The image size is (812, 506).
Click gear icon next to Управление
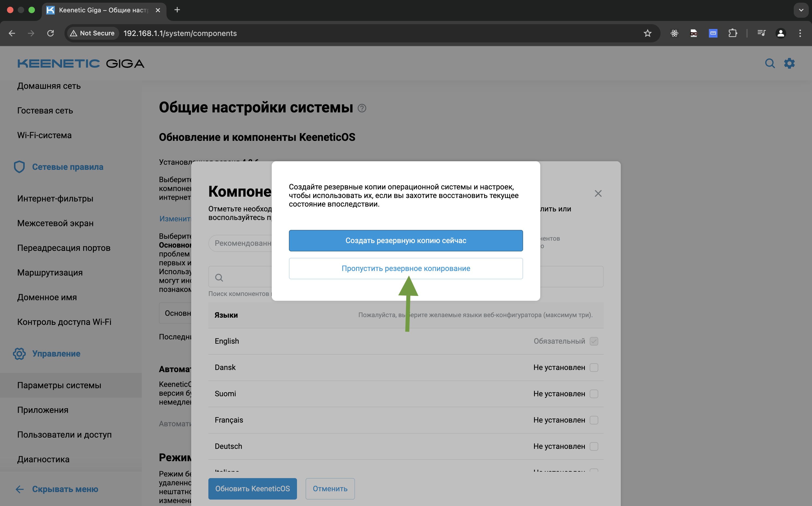coord(19,354)
